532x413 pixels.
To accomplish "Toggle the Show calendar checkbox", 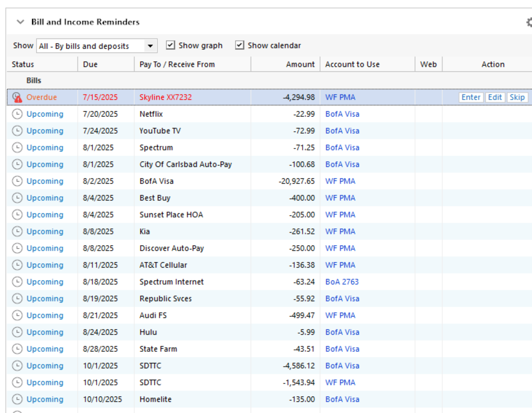I will coord(239,45).
